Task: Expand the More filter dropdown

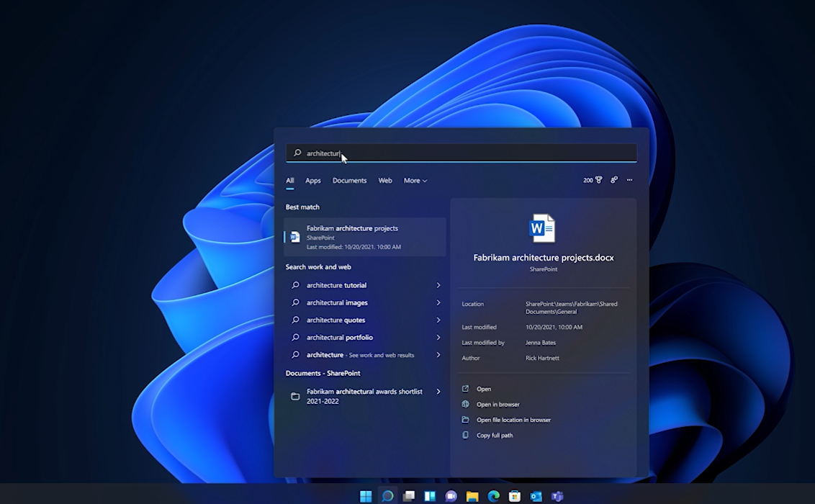Action: tap(415, 181)
